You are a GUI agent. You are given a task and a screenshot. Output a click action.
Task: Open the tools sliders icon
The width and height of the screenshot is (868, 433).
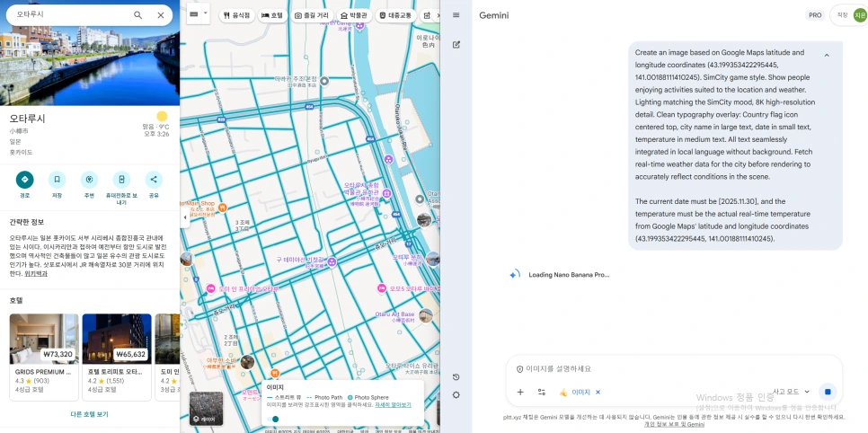[542, 392]
